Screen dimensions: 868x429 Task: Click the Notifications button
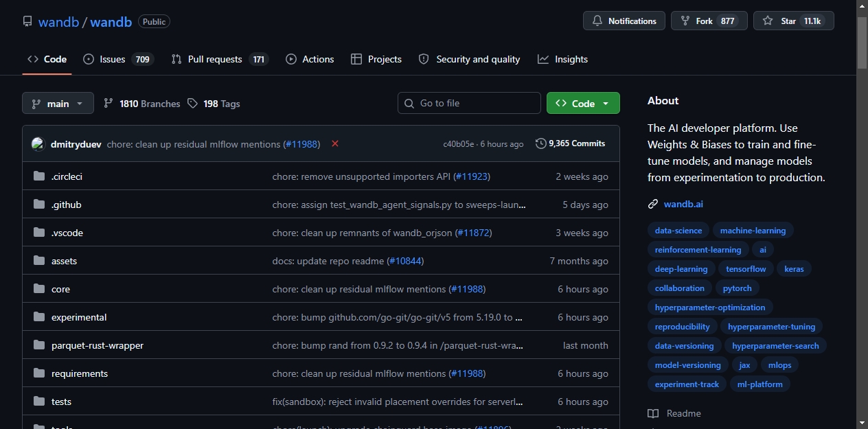tap(624, 21)
